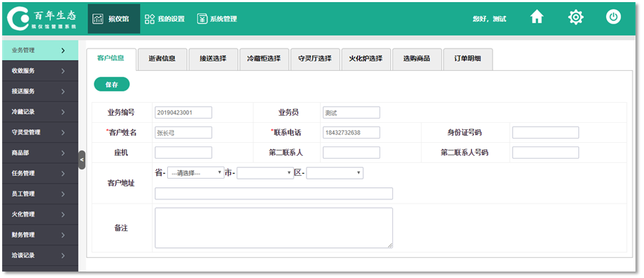Click the 我的设置 grid icon

pyautogui.click(x=149, y=19)
